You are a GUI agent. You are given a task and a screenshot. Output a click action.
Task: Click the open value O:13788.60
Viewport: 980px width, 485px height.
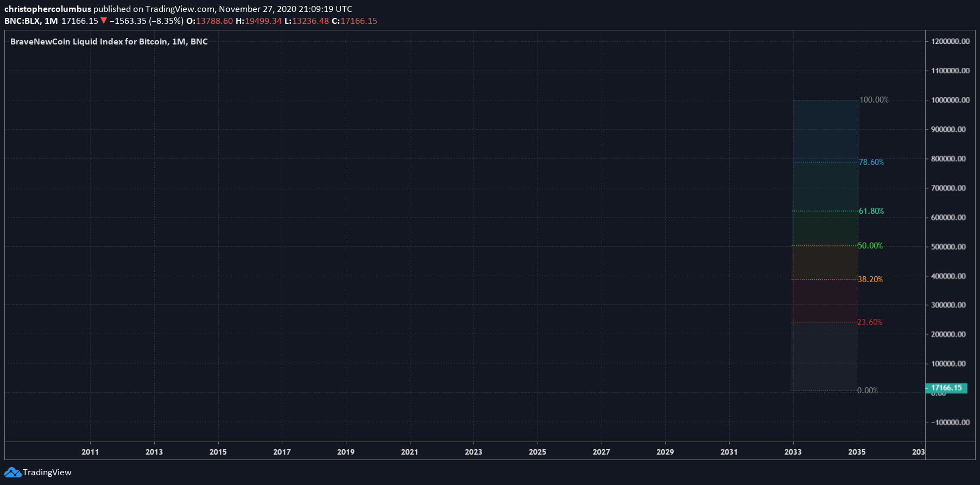[x=210, y=21]
